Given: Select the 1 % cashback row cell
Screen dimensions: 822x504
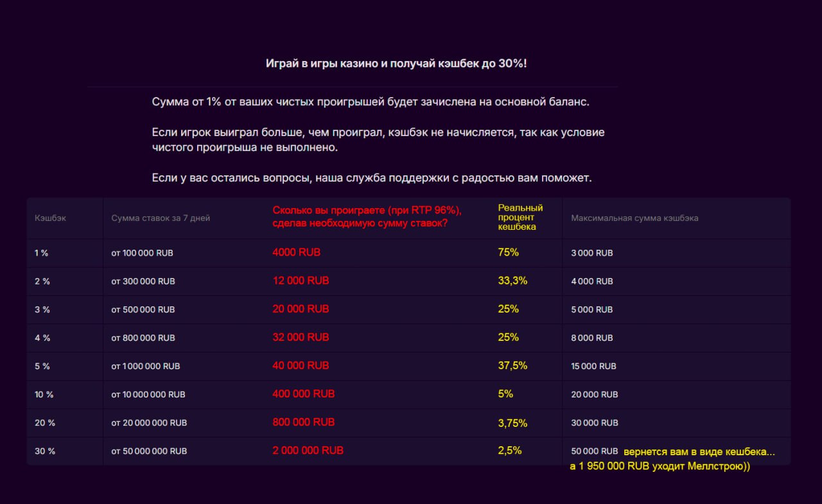Looking at the screenshot, I should [42, 253].
